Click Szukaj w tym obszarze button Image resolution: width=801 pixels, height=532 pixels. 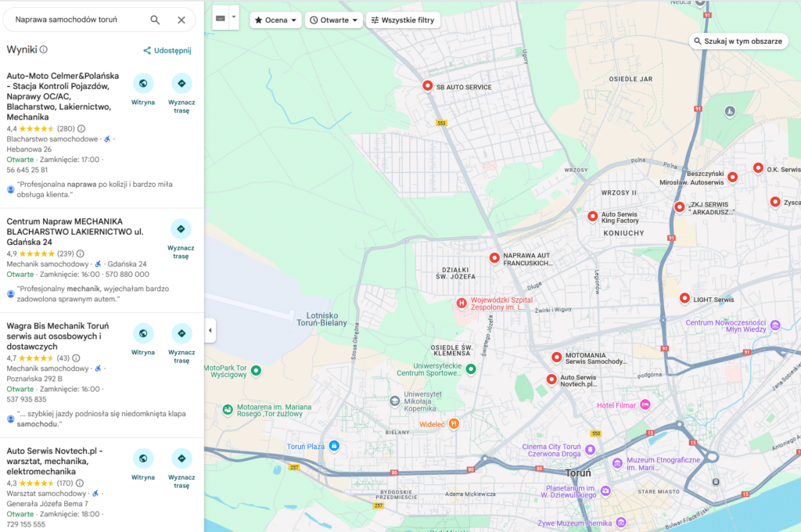tap(738, 41)
